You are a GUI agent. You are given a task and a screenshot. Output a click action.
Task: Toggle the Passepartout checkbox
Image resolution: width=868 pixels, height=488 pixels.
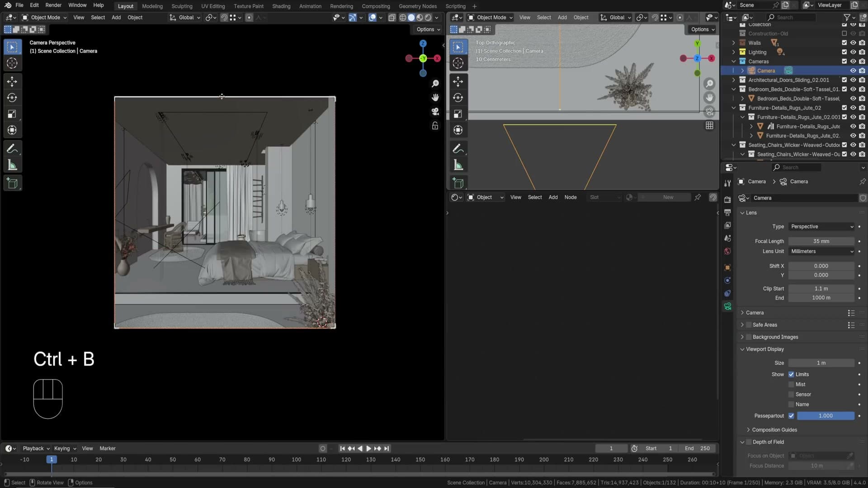click(x=791, y=416)
